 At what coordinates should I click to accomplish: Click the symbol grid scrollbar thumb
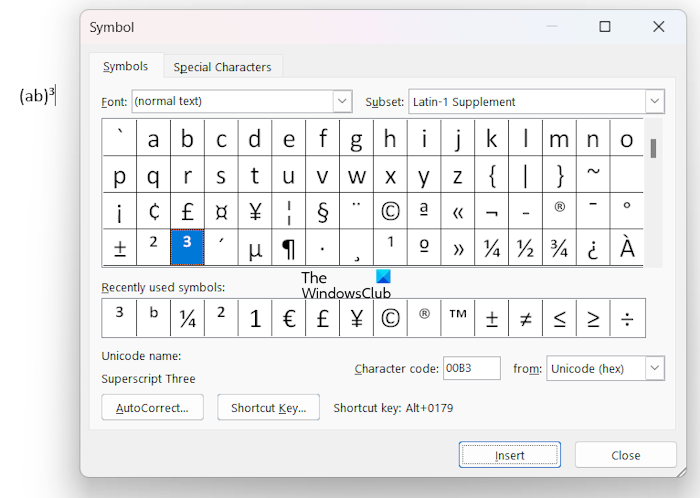pos(653,148)
